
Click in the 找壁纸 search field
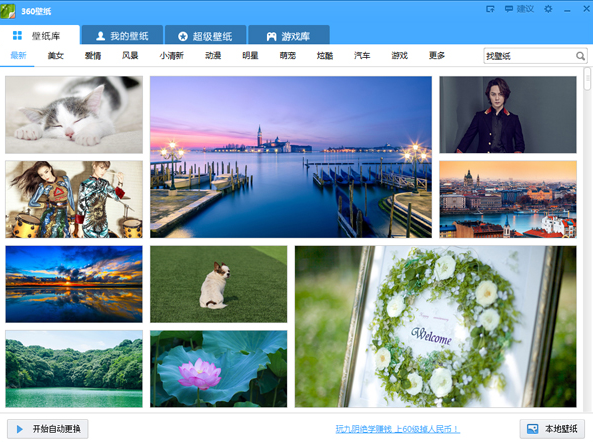(529, 56)
